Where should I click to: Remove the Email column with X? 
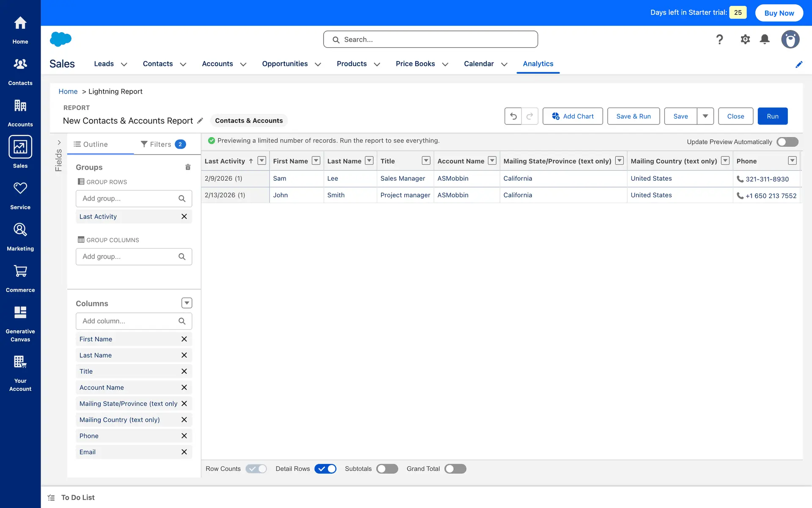point(184,452)
